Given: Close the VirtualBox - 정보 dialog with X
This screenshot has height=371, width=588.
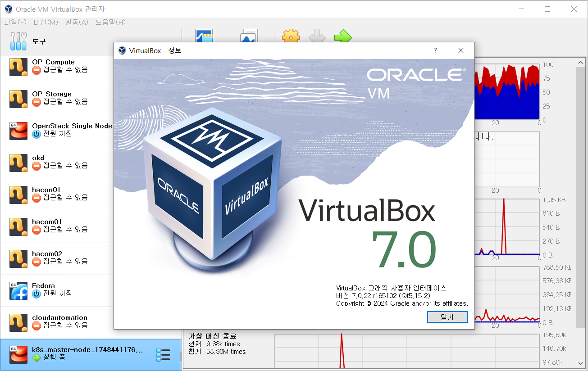Looking at the screenshot, I should click(x=461, y=50).
